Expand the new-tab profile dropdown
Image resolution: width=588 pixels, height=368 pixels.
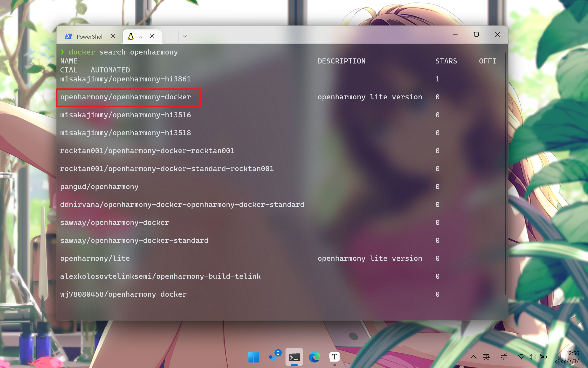pyautogui.click(x=185, y=36)
